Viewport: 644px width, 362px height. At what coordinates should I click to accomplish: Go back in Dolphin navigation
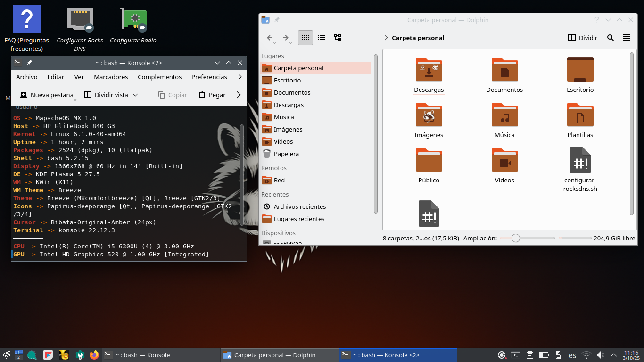pyautogui.click(x=270, y=38)
